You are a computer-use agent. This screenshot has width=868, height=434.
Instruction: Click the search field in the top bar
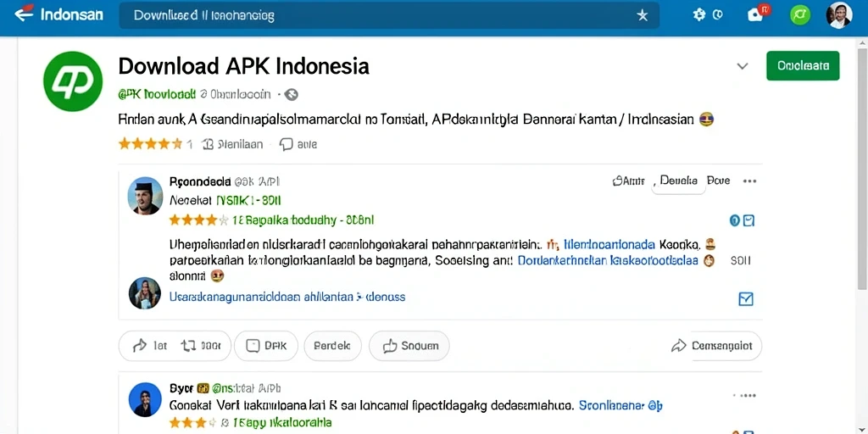pyautogui.click(x=389, y=15)
